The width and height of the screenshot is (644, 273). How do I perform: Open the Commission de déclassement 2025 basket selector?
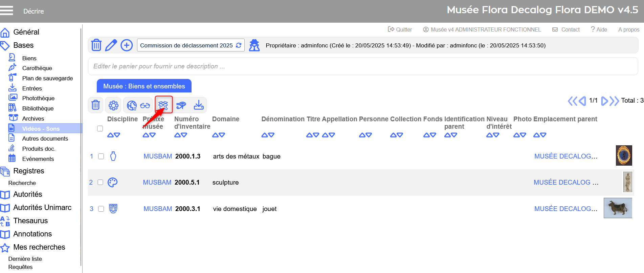click(190, 45)
